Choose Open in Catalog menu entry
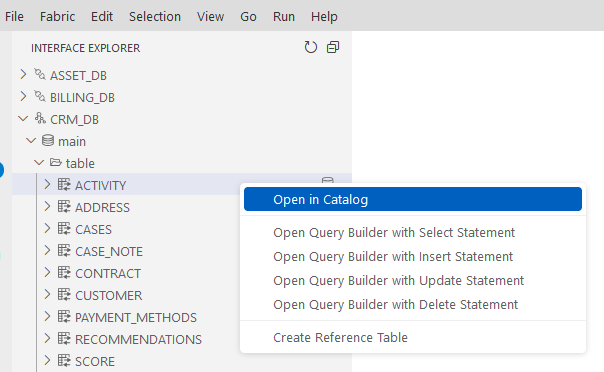 tap(413, 199)
